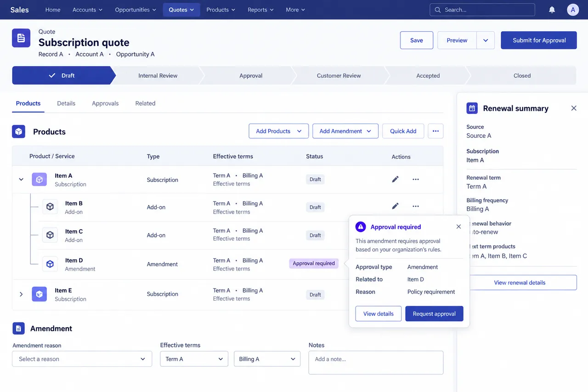Click the Item B add-on icon
The height and width of the screenshot is (392, 588).
pyautogui.click(x=50, y=207)
